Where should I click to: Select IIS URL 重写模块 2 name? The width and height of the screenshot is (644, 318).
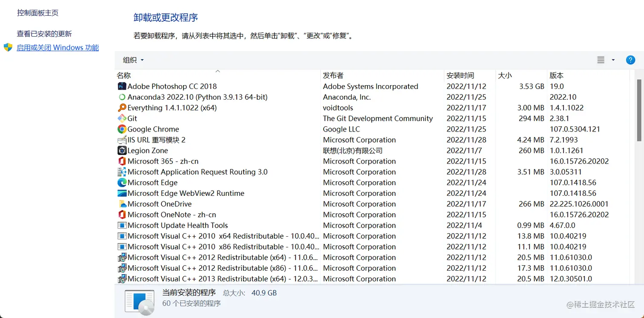tap(156, 140)
